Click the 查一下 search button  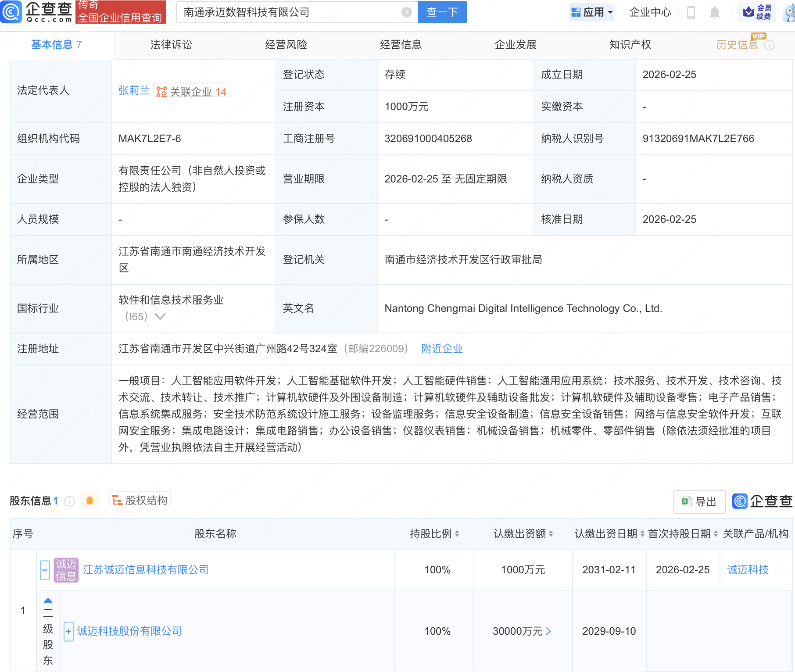click(x=441, y=12)
